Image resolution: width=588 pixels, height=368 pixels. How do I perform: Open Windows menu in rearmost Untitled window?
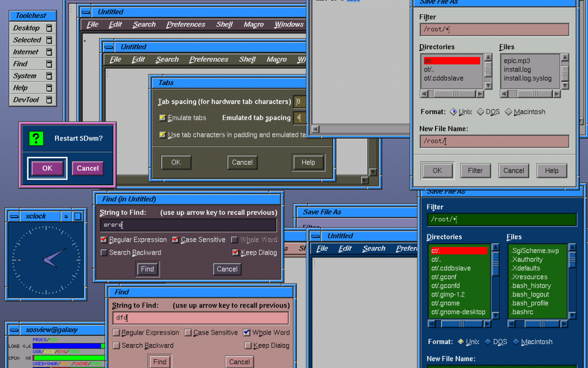(289, 25)
